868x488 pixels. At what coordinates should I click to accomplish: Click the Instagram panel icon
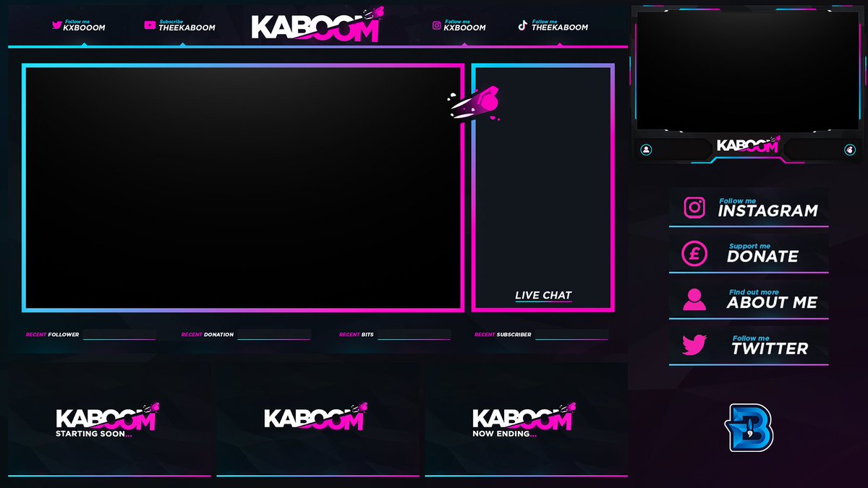coord(694,207)
